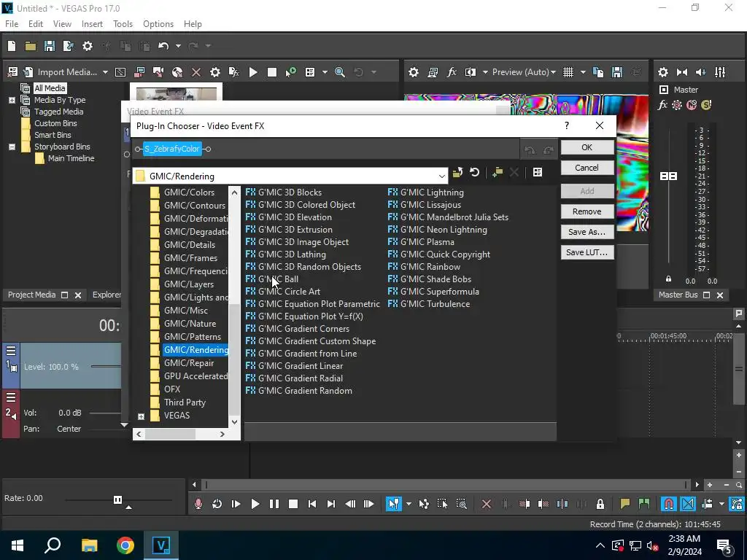Start preview in Project Media toolbar
Image resolution: width=747 pixels, height=560 pixels.
(x=253, y=72)
